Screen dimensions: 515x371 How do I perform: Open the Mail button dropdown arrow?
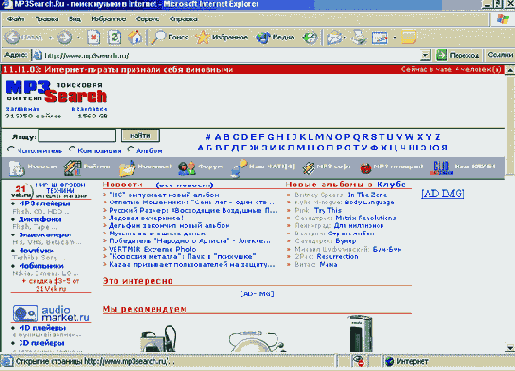click(x=344, y=37)
